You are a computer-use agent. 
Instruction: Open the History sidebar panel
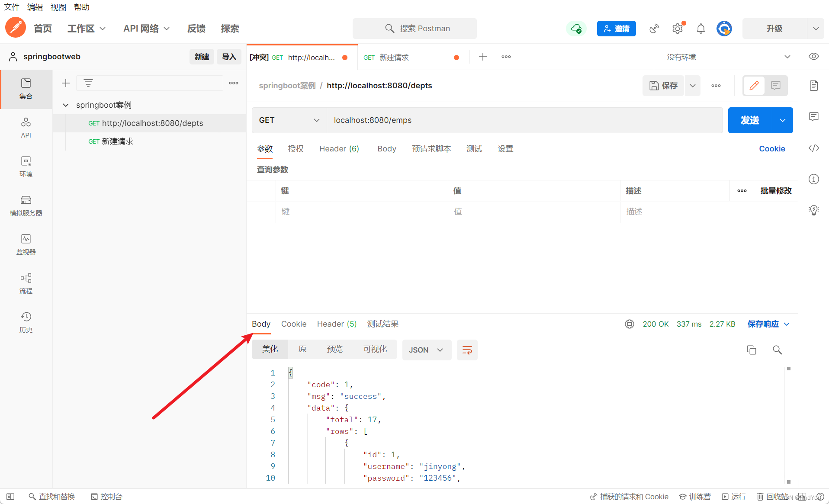pos(26,322)
